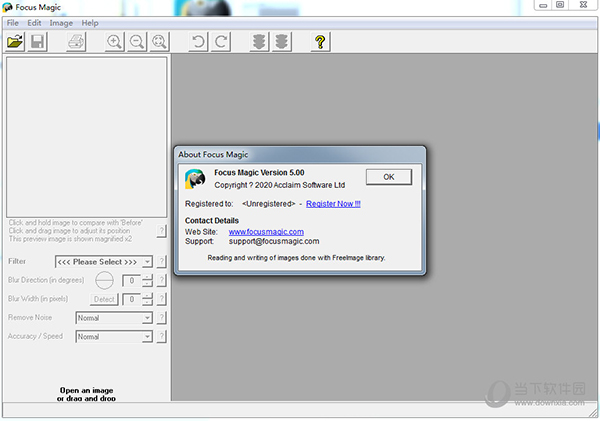Image resolution: width=600 pixels, height=421 pixels.
Task: Click the Zoom Out magnifier icon
Action: pos(137,41)
